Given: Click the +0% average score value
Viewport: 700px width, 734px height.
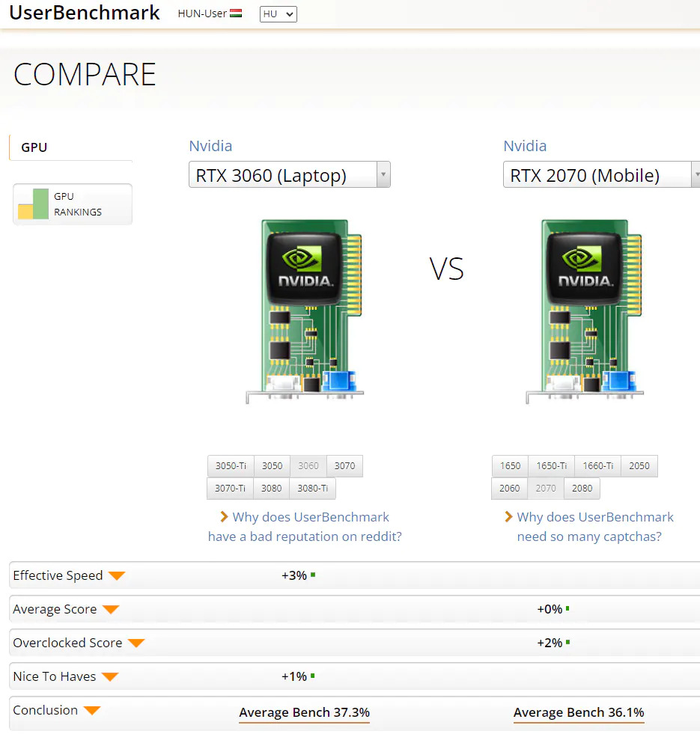Looking at the screenshot, I should (550, 609).
